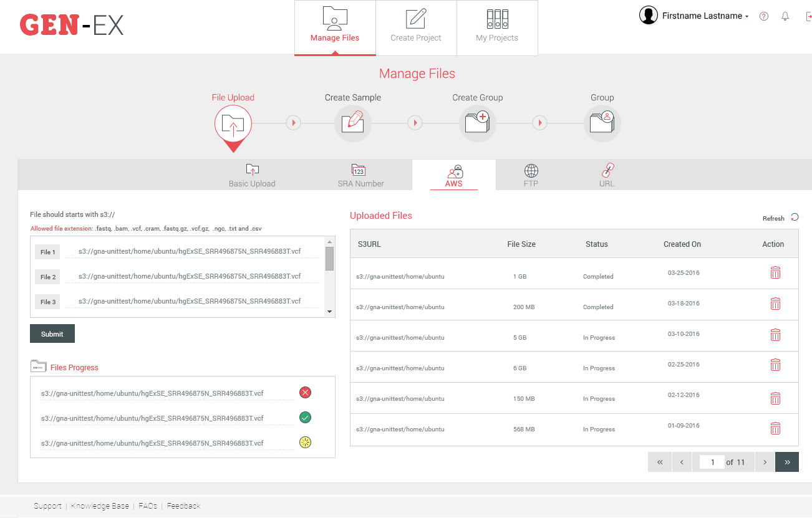Go to the last page of results
The width and height of the screenshot is (812, 518).
pyautogui.click(x=786, y=462)
